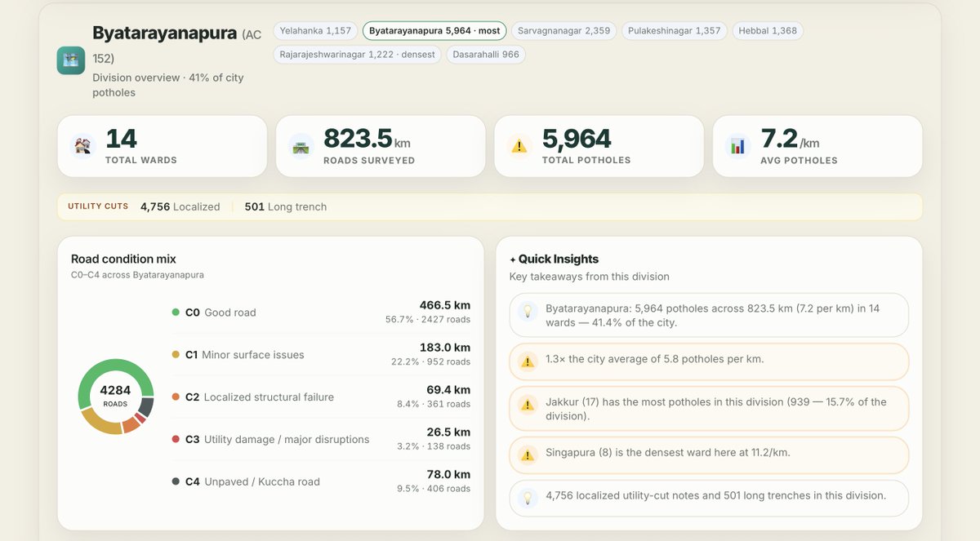Open the Pulakeshinagar 1,357 division
Screen dimensions: 980x541
675,31
